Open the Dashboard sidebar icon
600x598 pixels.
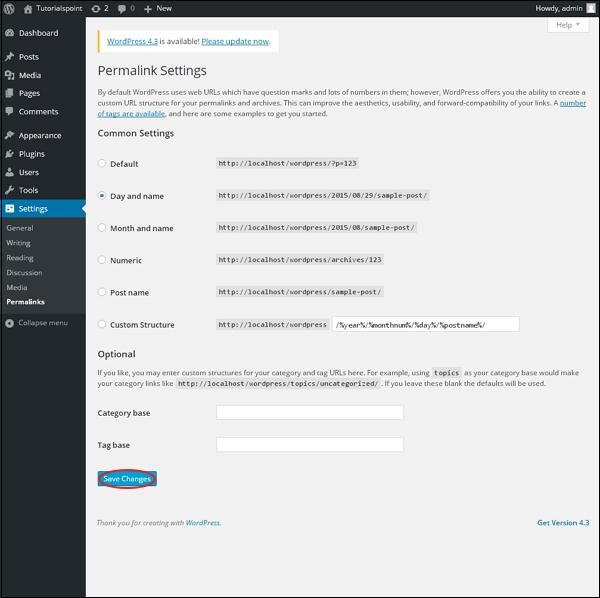[9, 33]
